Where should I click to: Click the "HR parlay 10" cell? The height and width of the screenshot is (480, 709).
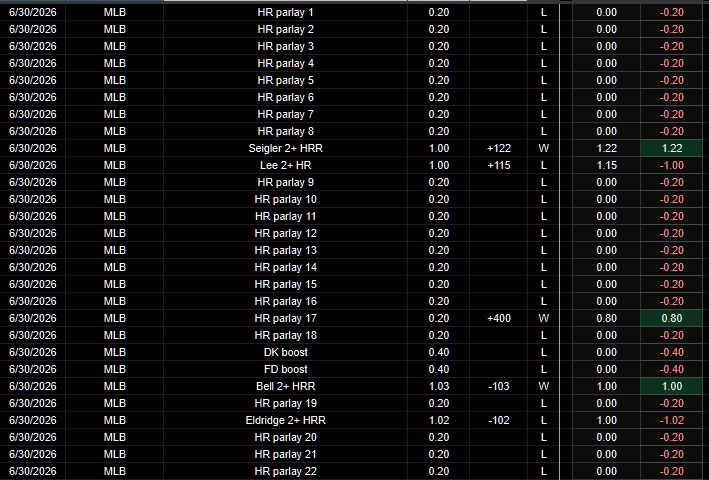pyautogui.click(x=285, y=199)
